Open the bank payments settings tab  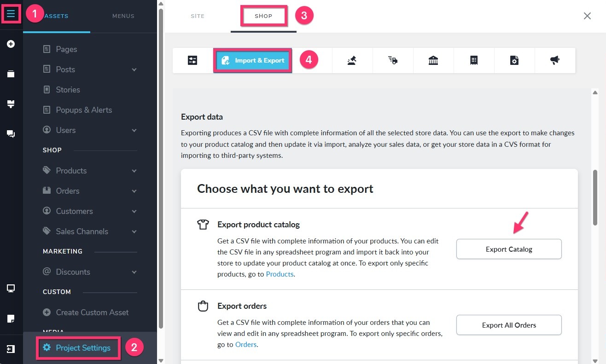(x=433, y=60)
